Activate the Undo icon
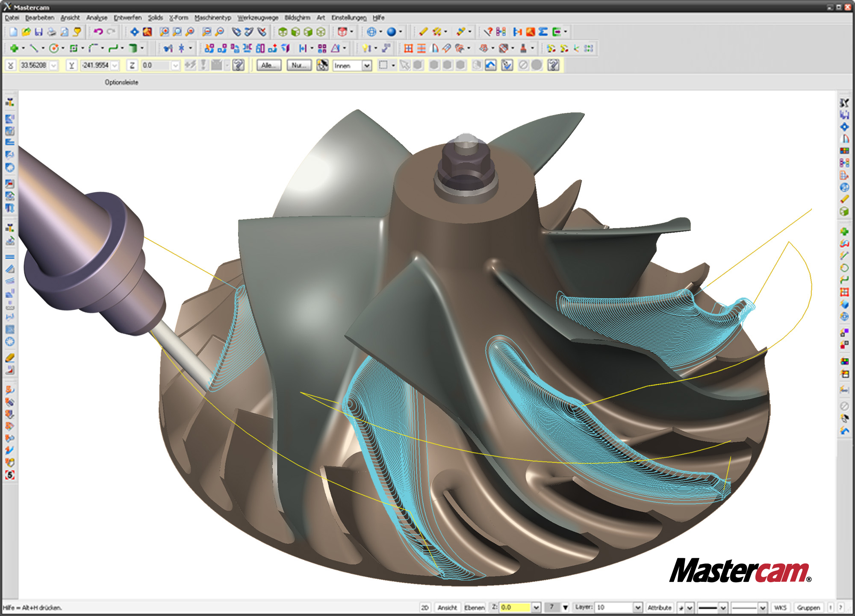This screenshot has height=616, width=855. pyautogui.click(x=100, y=31)
